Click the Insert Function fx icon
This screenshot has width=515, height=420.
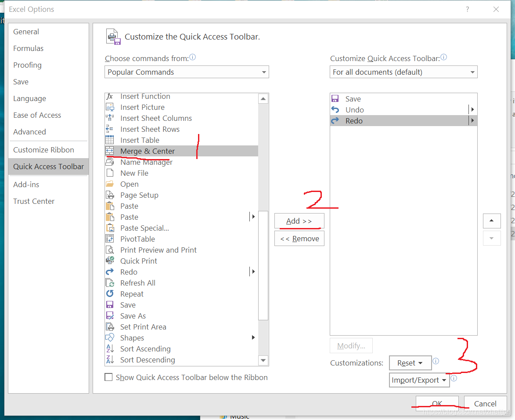click(x=110, y=96)
